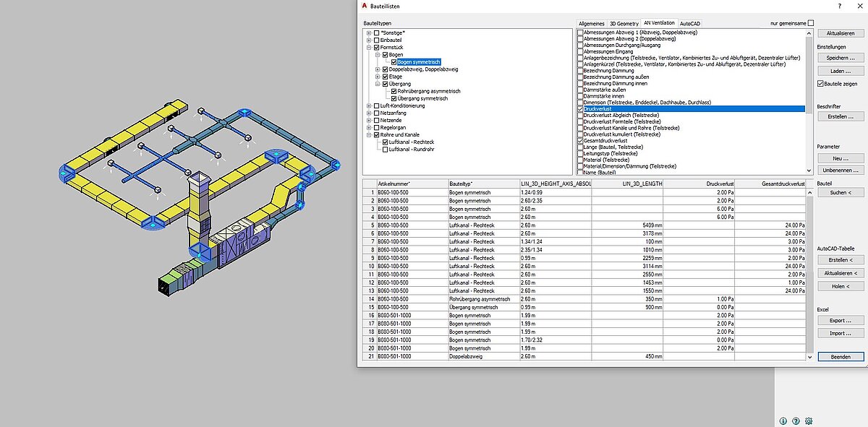Open settings with the gear icon

tap(809, 420)
